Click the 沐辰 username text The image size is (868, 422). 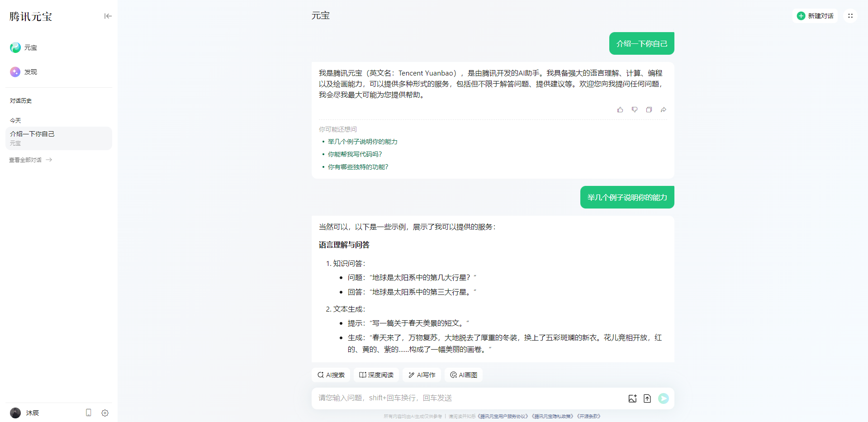[x=33, y=413]
